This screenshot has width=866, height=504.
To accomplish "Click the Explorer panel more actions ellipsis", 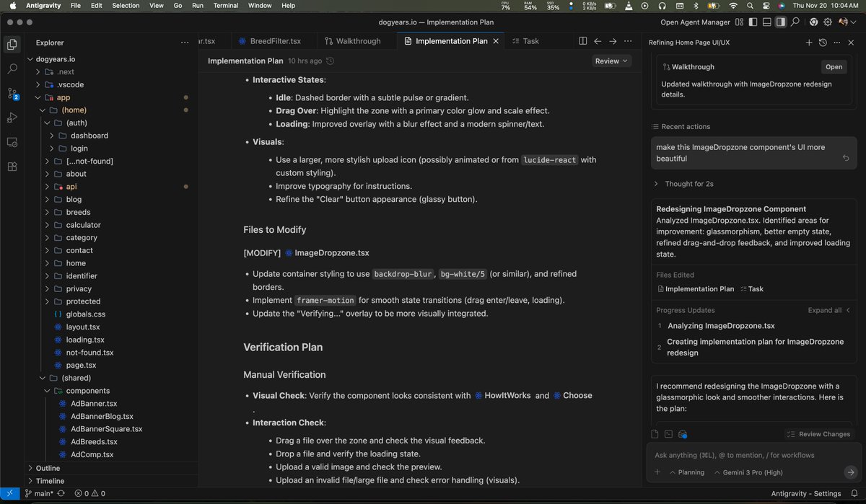I will tap(185, 43).
